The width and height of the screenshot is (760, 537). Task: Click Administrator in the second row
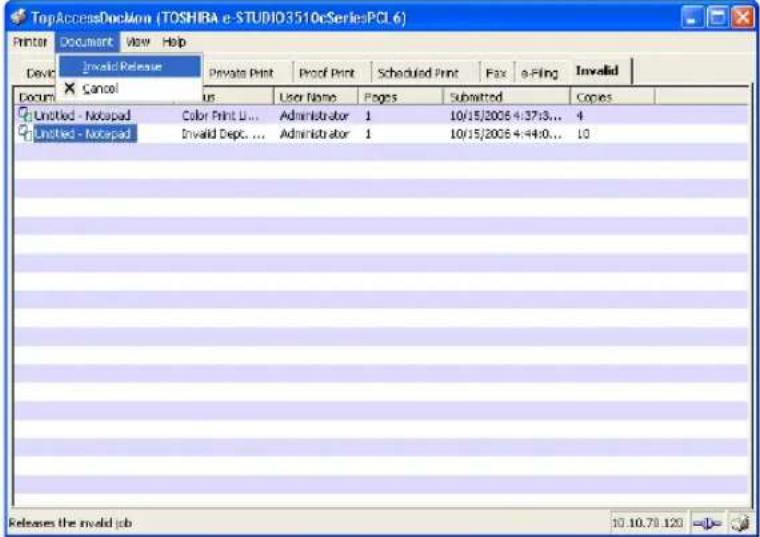[314, 133]
